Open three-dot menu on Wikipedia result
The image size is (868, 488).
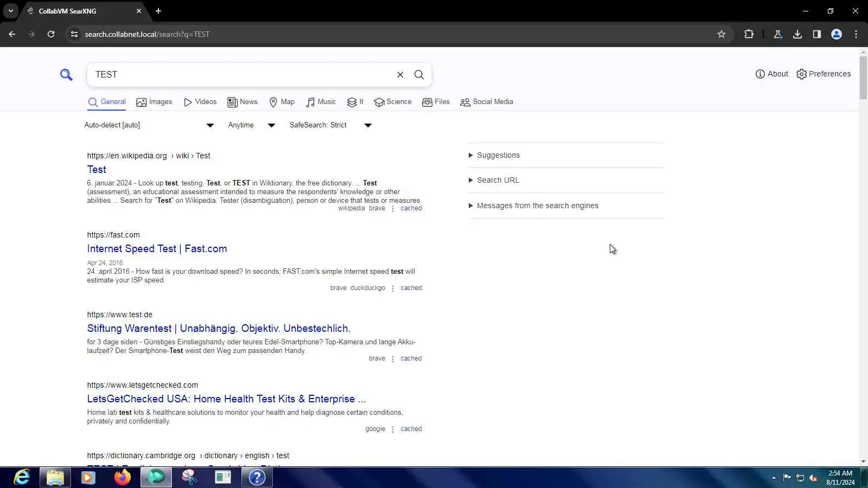pyautogui.click(x=393, y=209)
